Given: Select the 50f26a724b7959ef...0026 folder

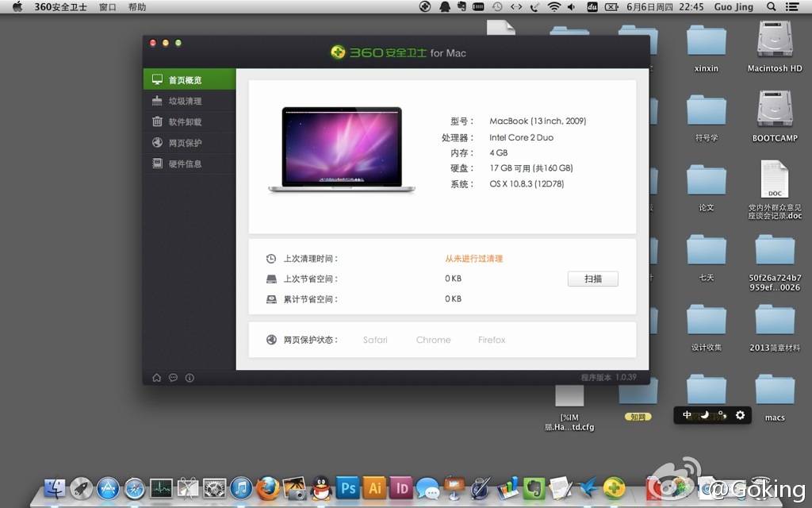Looking at the screenshot, I should [x=775, y=262].
